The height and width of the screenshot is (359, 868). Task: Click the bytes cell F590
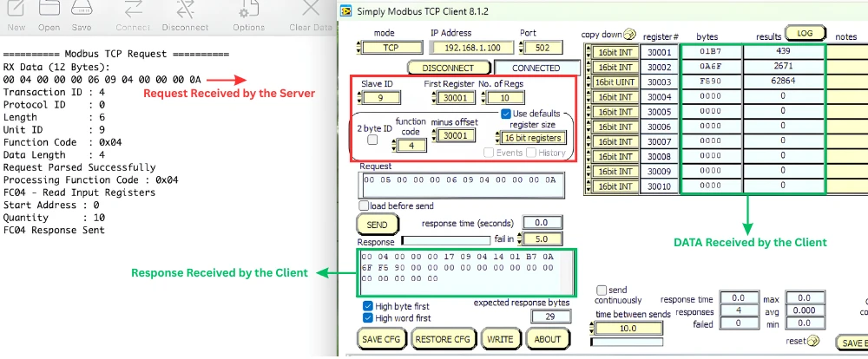711,81
